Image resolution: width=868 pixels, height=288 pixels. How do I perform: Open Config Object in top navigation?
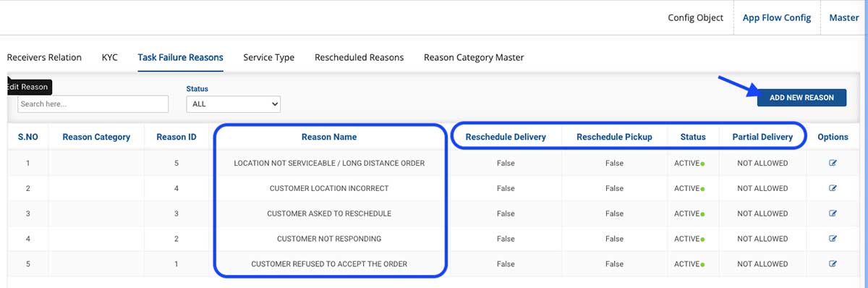(695, 17)
